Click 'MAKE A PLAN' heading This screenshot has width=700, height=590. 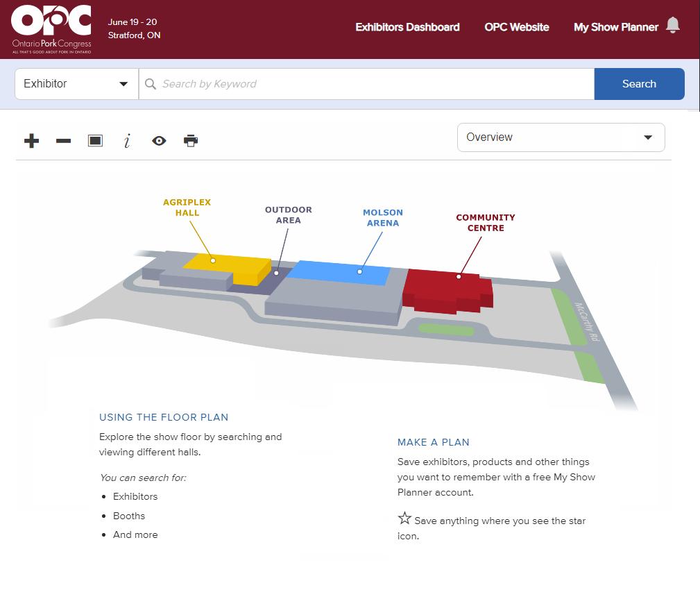434,442
